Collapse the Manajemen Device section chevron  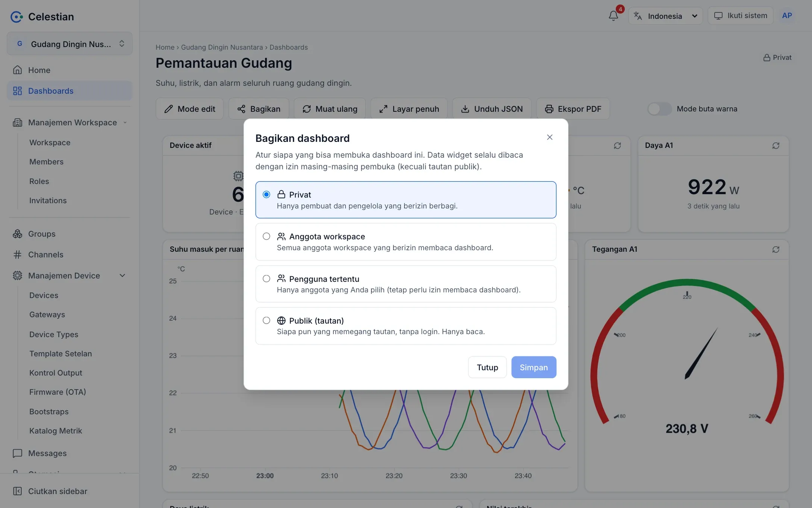tap(122, 275)
